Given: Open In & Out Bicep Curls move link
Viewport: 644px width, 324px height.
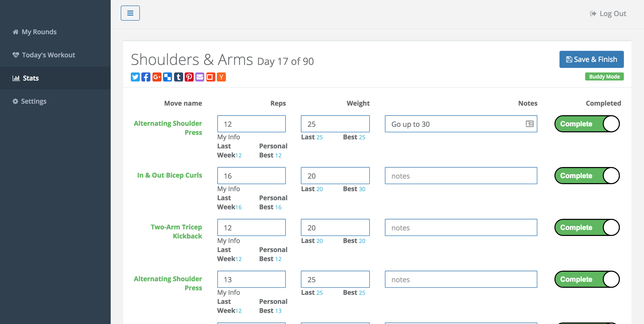Looking at the screenshot, I should coord(170,175).
